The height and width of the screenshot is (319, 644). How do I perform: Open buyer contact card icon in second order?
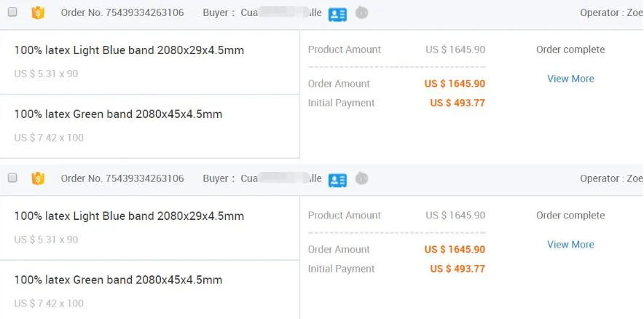pyautogui.click(x=337, y=180)
